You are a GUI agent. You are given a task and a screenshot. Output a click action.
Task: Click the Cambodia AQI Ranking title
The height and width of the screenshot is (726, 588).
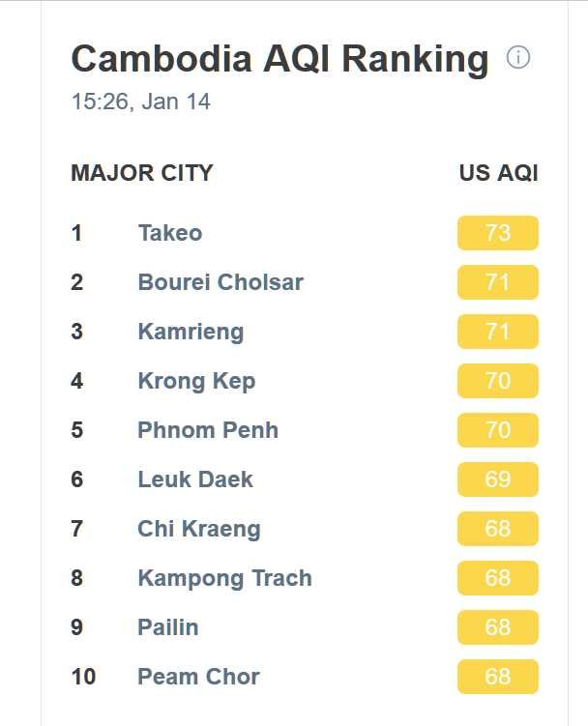tap(279, 59)
